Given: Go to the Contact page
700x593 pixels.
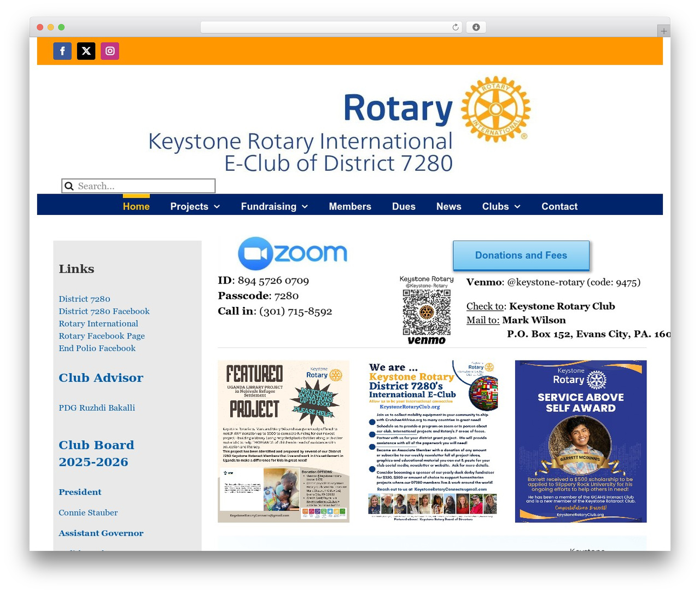Looking at the screenshot, I should point(559,206).
